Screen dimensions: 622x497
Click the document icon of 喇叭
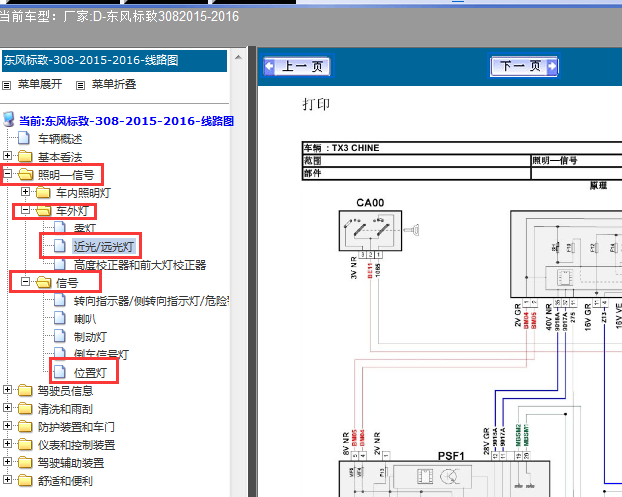[60, 318]
